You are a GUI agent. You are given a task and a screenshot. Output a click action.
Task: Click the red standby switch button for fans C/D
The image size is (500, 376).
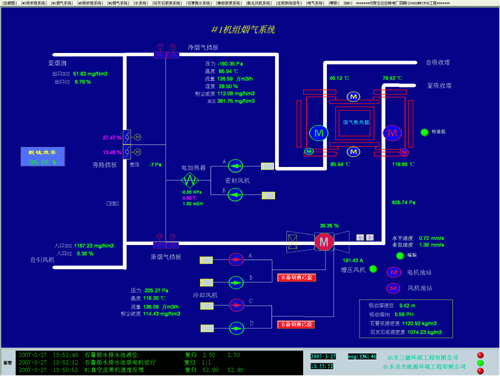296,324
